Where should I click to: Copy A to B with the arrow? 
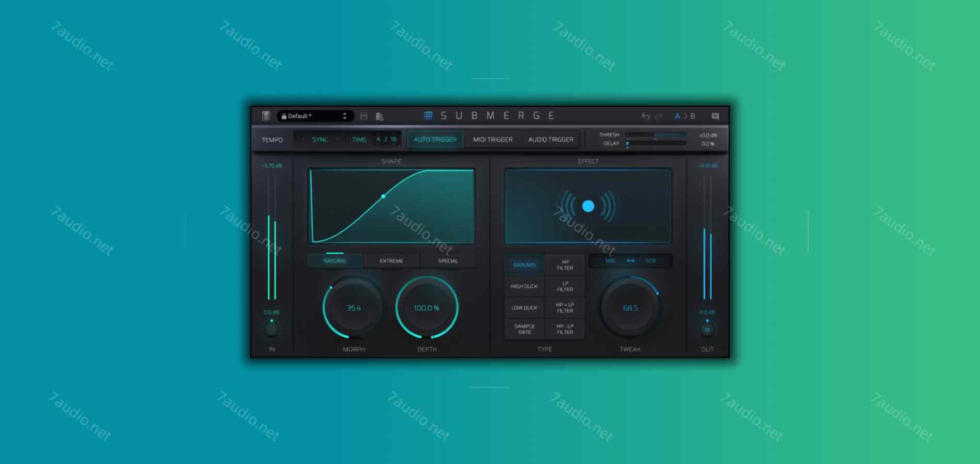tap(685, 116)
